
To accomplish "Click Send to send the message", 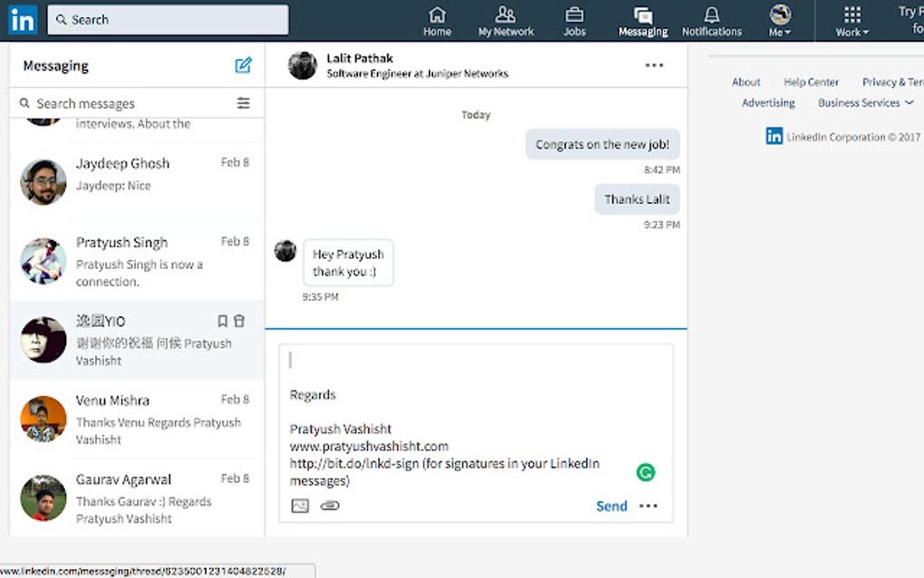I will (x=611, y=506).
